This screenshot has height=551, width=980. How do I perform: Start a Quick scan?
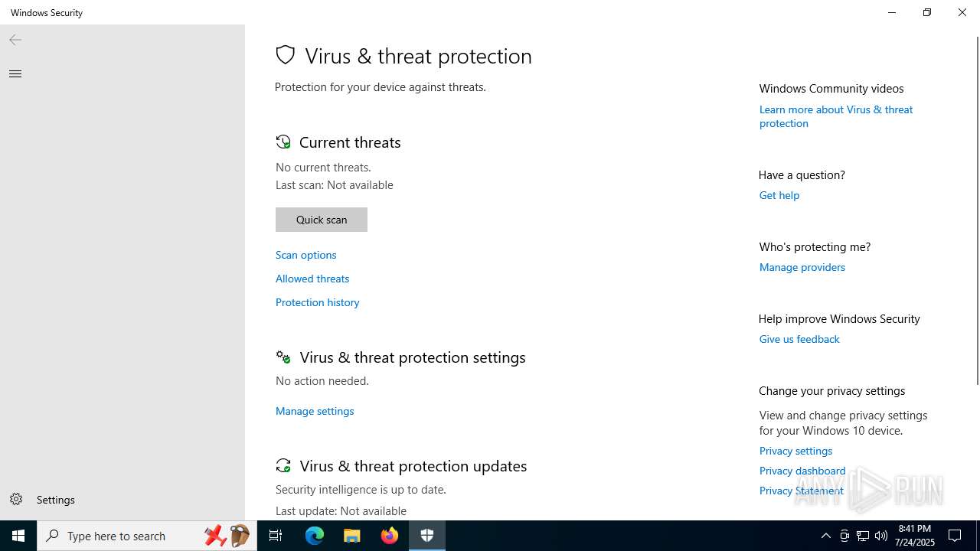coord(322,220)
